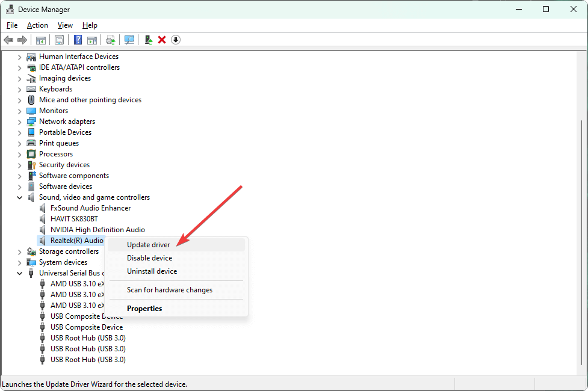Image resolution: width=588 pixels, height=391 pixels.
Task: Click the Device Manager title bar icon
Action: [10, 10]
